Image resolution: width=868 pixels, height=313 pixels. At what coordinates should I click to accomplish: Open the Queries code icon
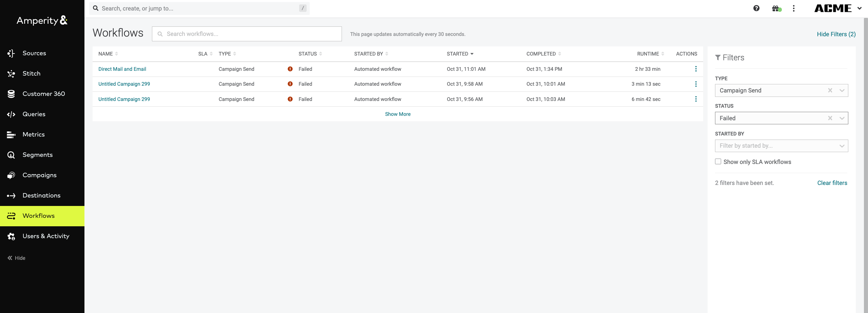(11, 114)
